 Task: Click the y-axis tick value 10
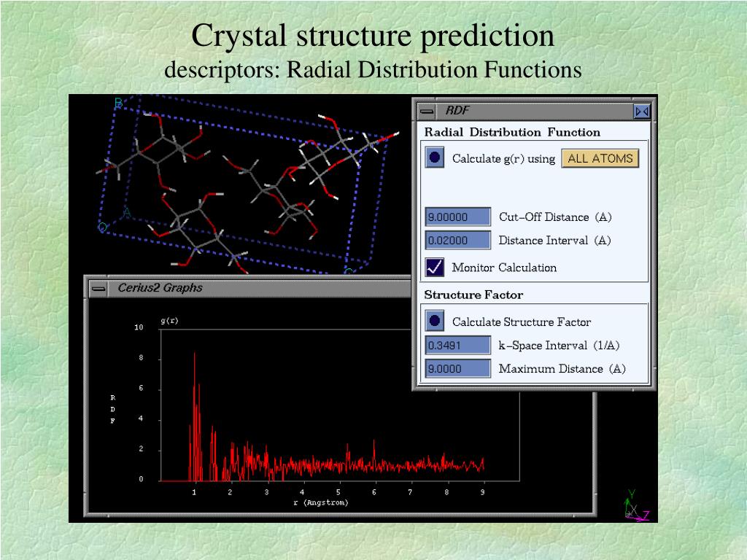click(x=139, y=327)
